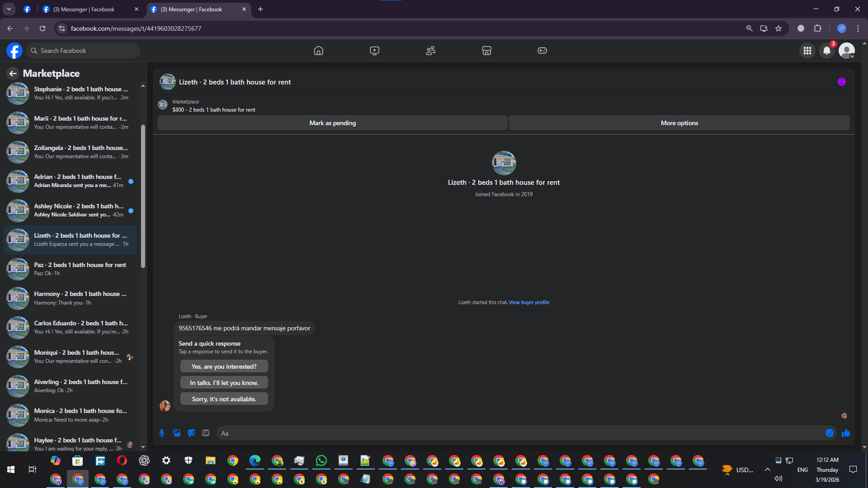Open Facebook notifications bell
This screenshot has width=868, height=488.
coord(827,51)
